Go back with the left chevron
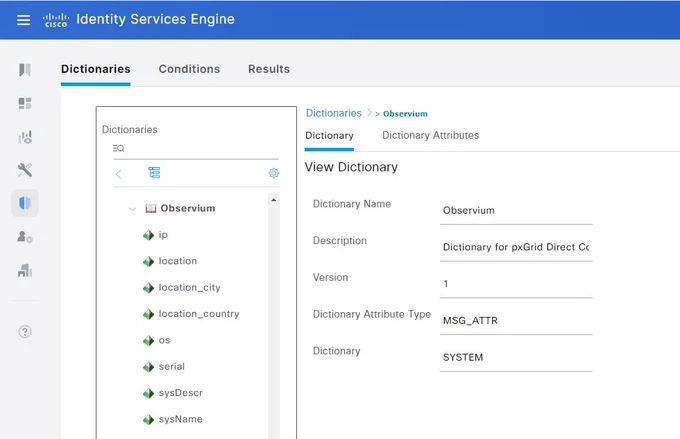 pyautogui.click(x=118, y=174)
